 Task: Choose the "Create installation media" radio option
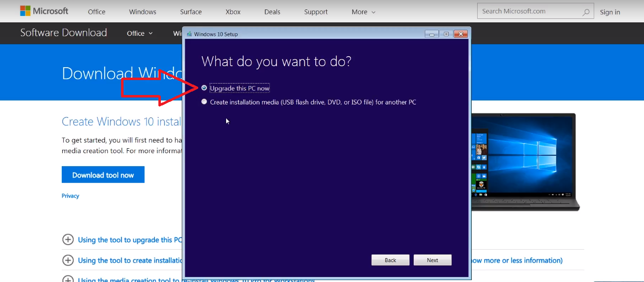point(204,102)
